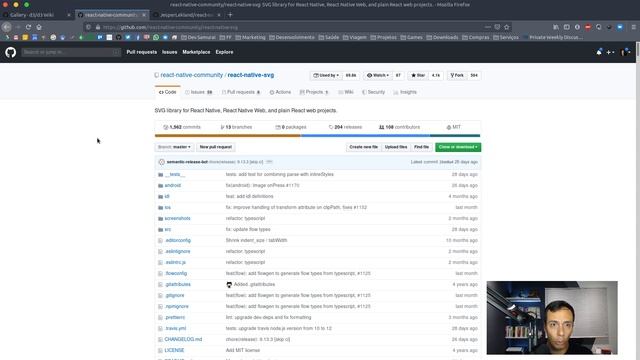View the 108 contributors

point(399,127)
